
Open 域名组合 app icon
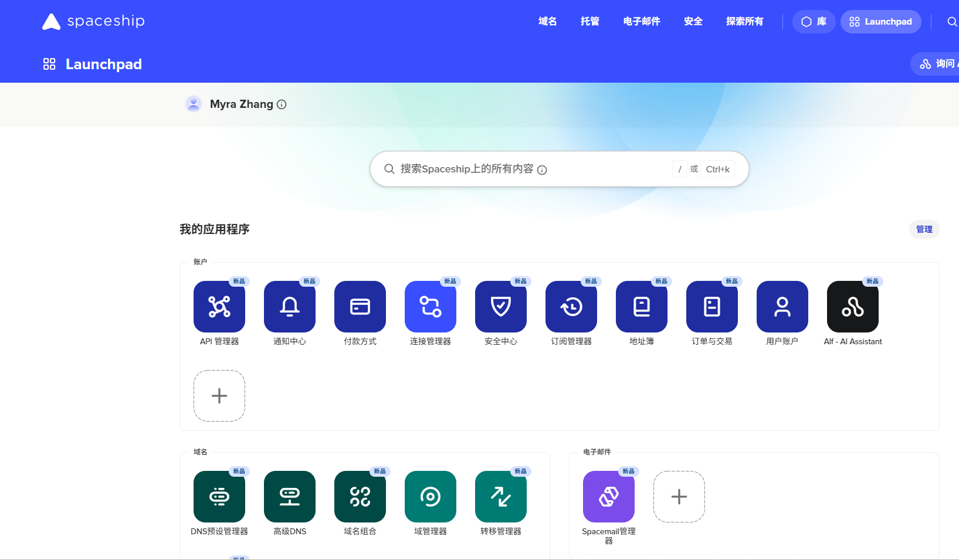360,497
